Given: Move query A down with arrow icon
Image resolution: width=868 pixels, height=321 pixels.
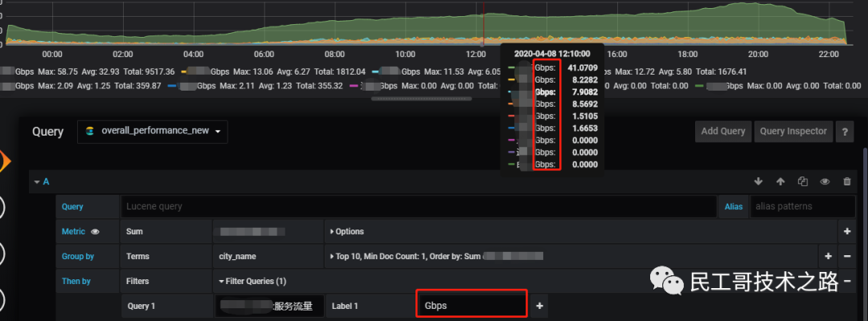Looking at the screenshot, I should 759,181.
